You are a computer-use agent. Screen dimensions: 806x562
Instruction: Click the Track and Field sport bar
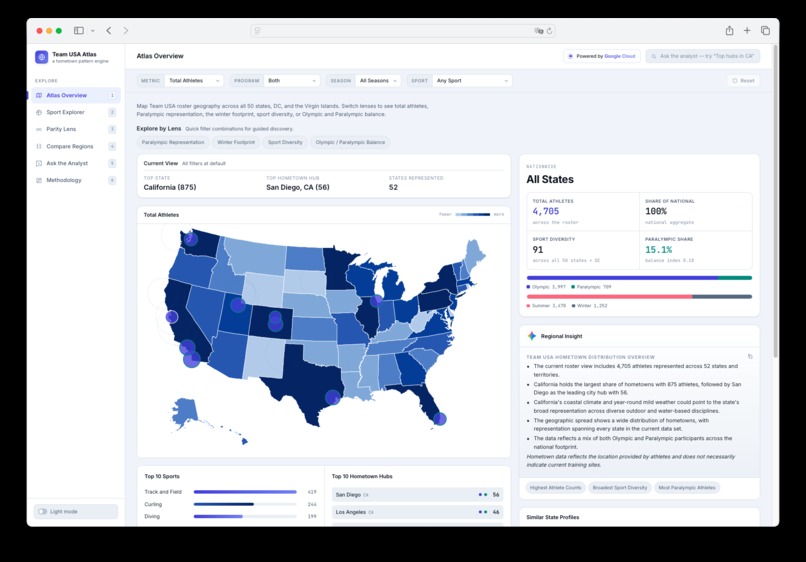[245, 492]
